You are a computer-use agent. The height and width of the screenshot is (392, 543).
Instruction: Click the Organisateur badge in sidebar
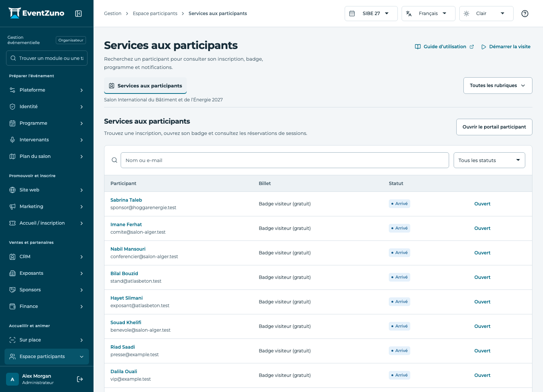tap(71, 40)
